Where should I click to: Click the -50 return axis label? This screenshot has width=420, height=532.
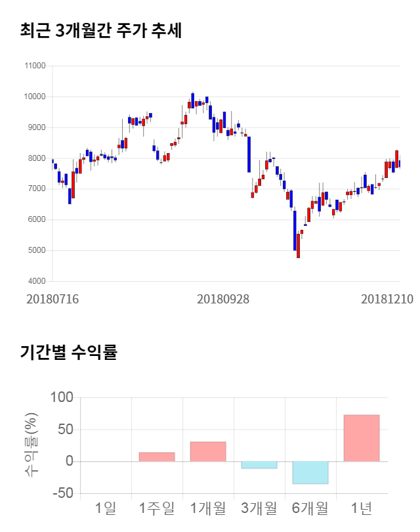[x=62, y=493]
